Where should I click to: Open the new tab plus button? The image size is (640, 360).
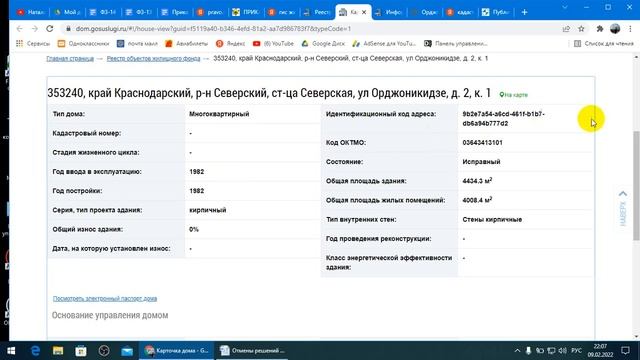[524, 12]
